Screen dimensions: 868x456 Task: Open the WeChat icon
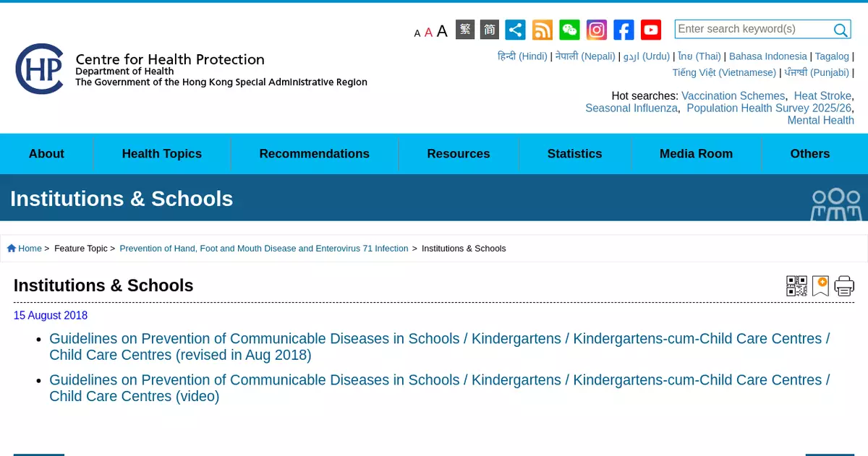pos(569,30)
